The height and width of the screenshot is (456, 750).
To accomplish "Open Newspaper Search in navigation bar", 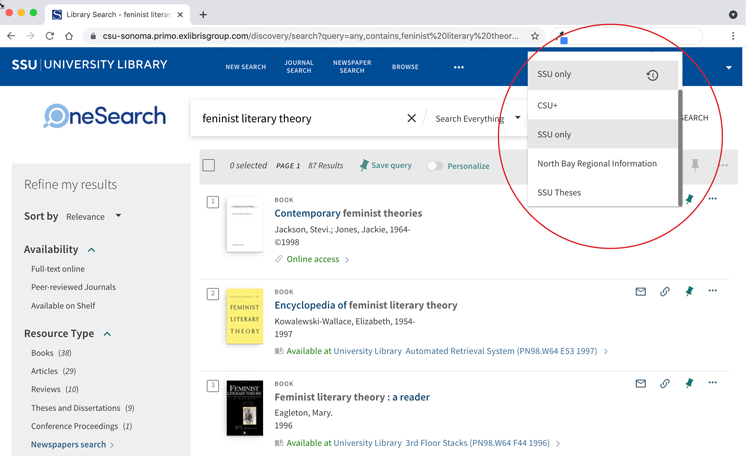I will click(352, 67).
